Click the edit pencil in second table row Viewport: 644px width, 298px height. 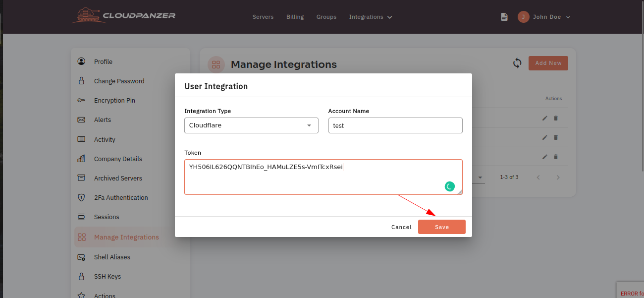pyautogui.click(x=544, y=137)
